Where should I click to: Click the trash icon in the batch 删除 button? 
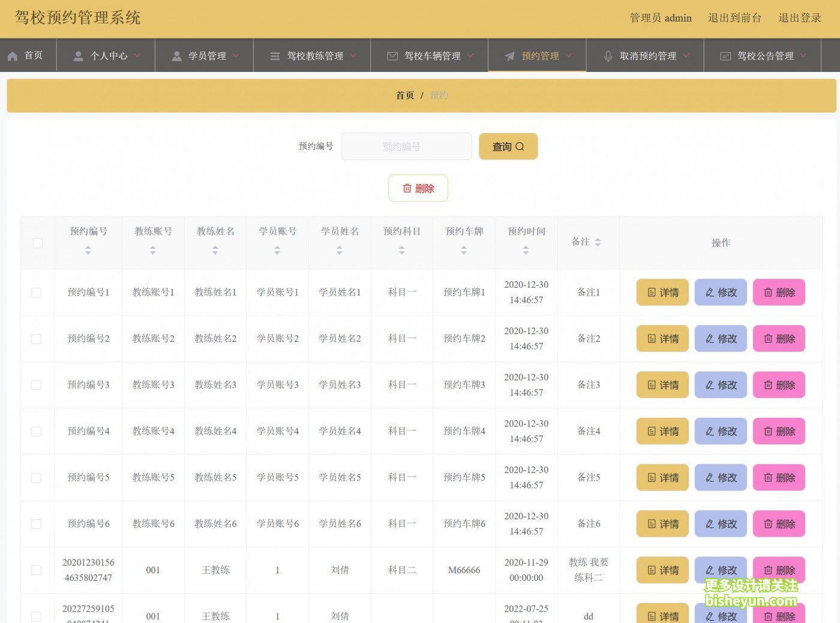point(407,188)
